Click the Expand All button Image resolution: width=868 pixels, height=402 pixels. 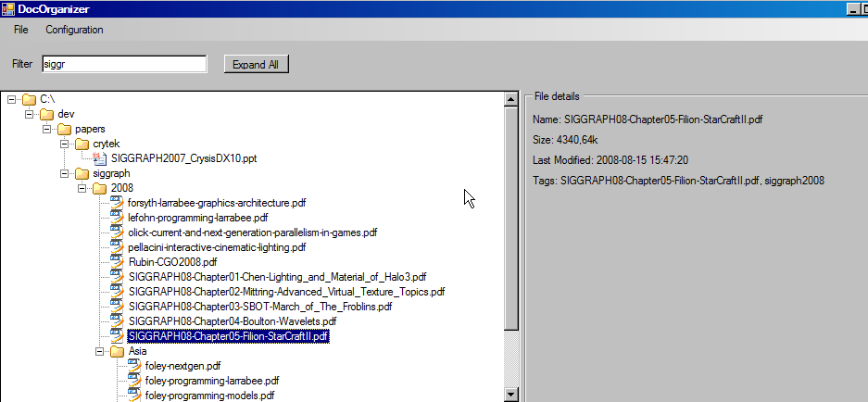pos(257,64)
